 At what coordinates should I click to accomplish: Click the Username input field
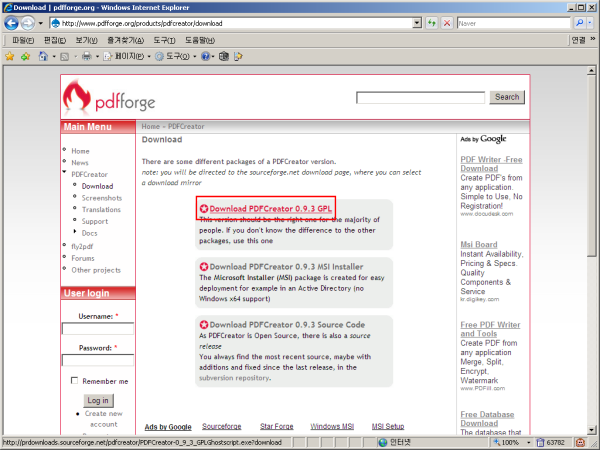[x=98, y=328]
